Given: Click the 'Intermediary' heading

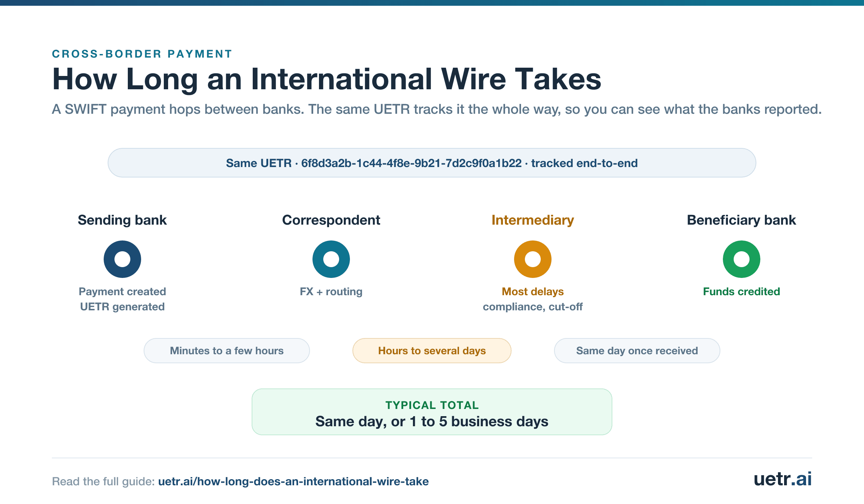Looking at the screenshot, I should coord(533,220).
